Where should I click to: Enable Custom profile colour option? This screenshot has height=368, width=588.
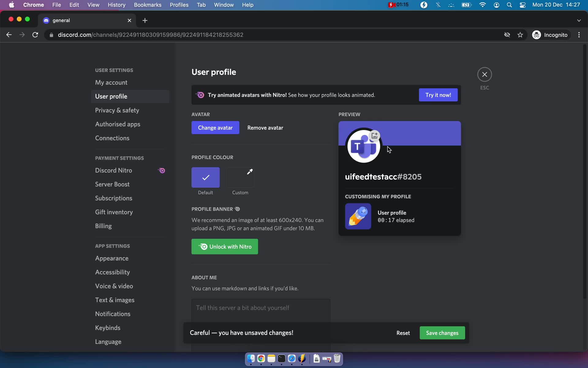point(240,177)
